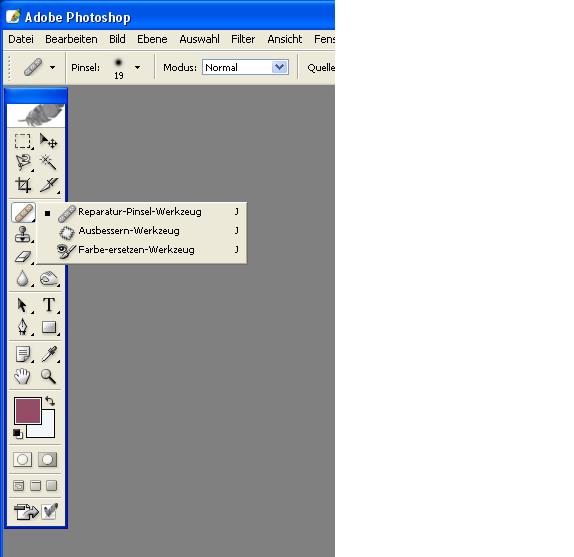Select the Zoom magnifier tool

(x=48, y=376)
